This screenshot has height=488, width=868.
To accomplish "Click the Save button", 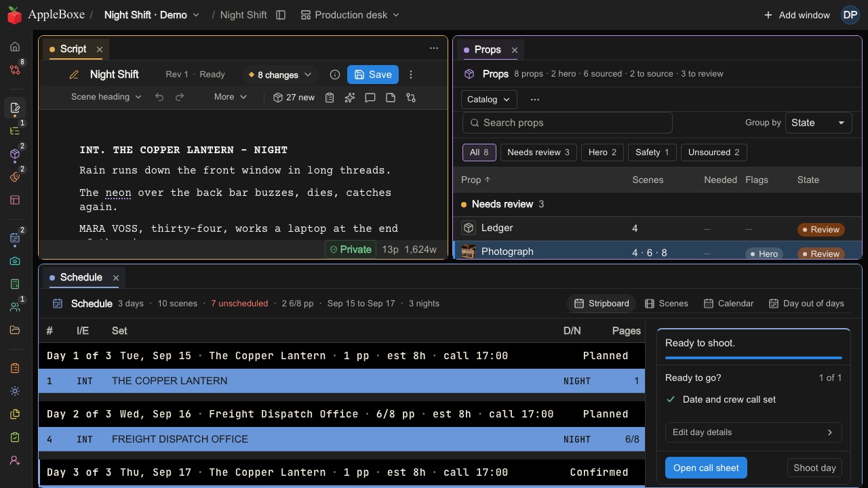I will pos(373,75).
